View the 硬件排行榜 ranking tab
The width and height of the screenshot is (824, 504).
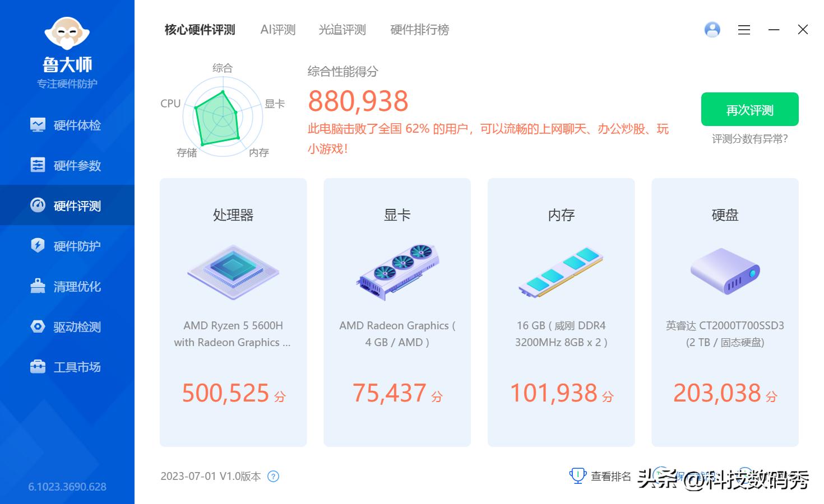tap(419, 30)
